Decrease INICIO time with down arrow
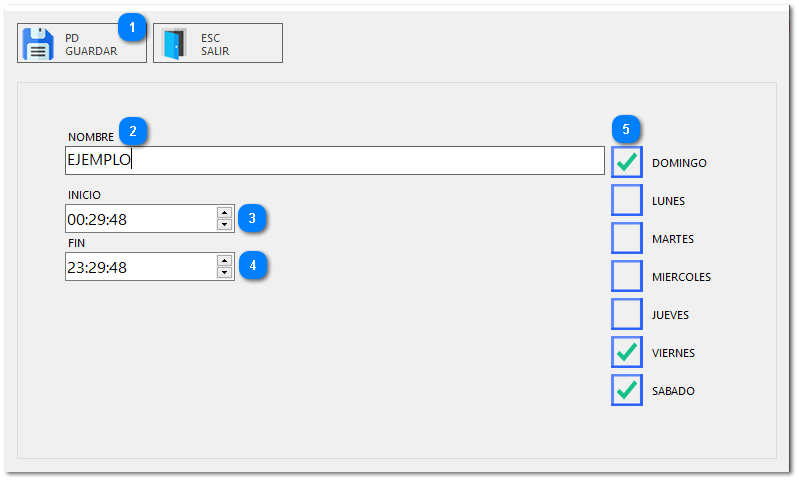This screenshot has width=799, height=481. click(x=224, y=225)
